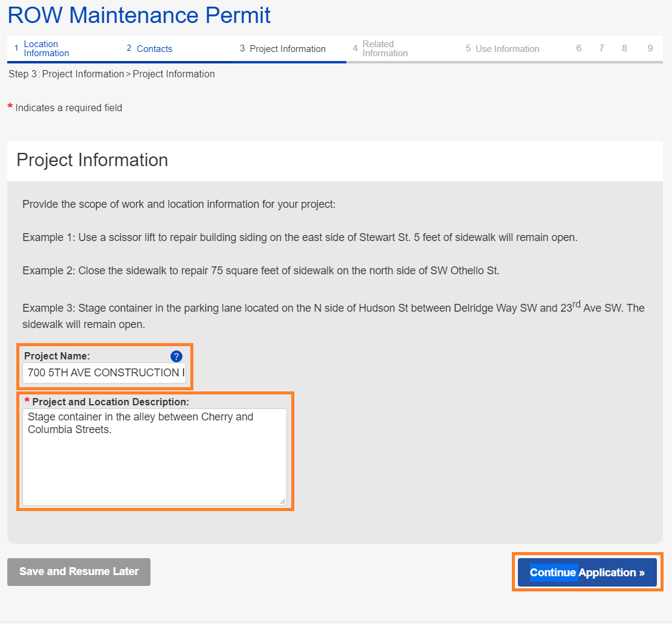Select step 6 in progress bar

578,48
